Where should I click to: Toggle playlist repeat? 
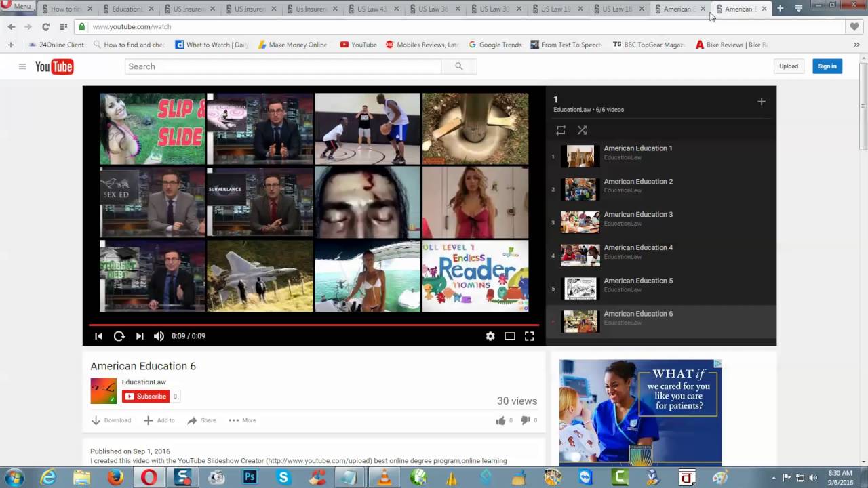[561, 130]
